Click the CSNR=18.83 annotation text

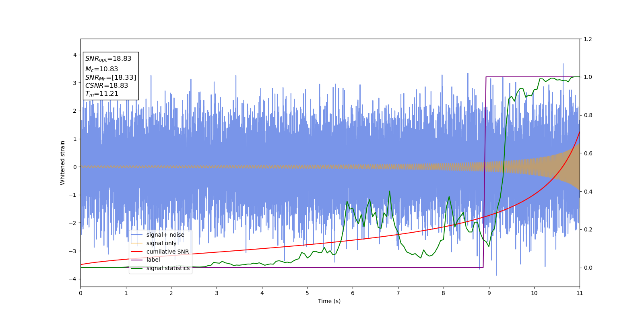pyautogui.click(x=107, y=85)
